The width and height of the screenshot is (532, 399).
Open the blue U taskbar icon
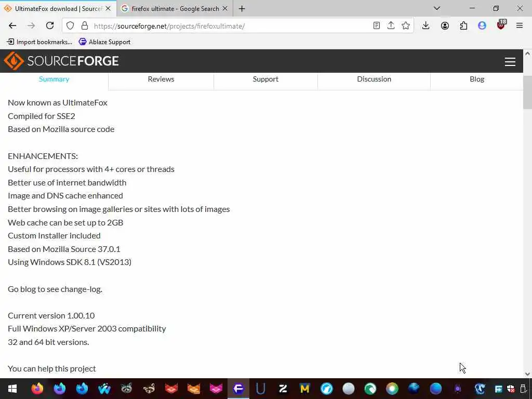click(260, 389)
